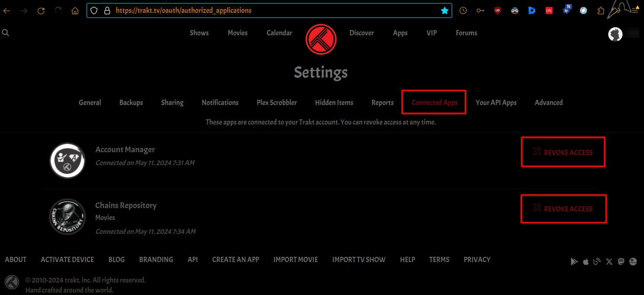The image size is (644, 295).
Task: Click the Chains Repository app icon
Action: pyautogui.click(x=67, y=217)
